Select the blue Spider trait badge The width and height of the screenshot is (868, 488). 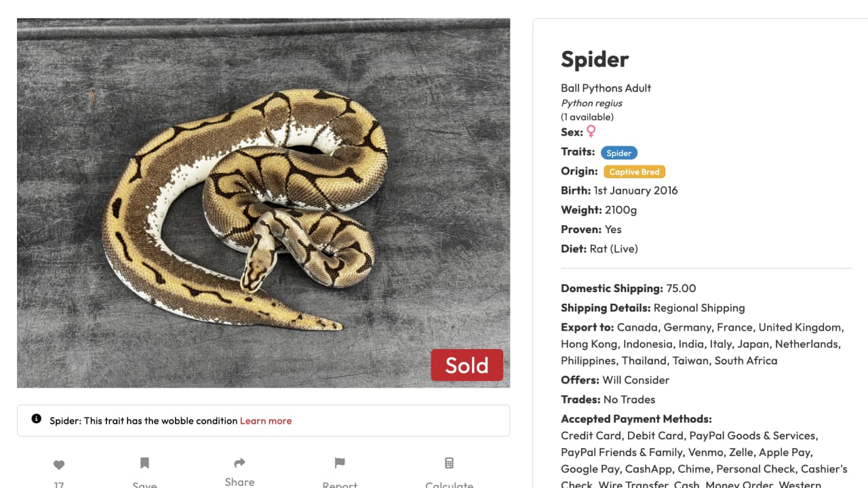coord(618,152)
